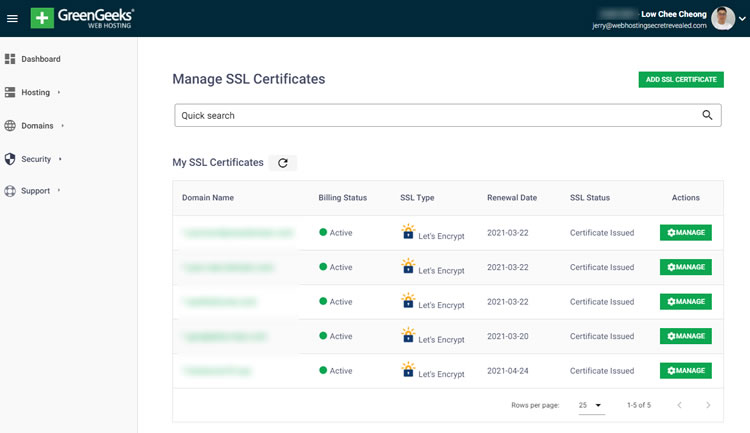
Task: Sort by Domain Name column header
Action: pyautogui.click(x=208, y=198)
